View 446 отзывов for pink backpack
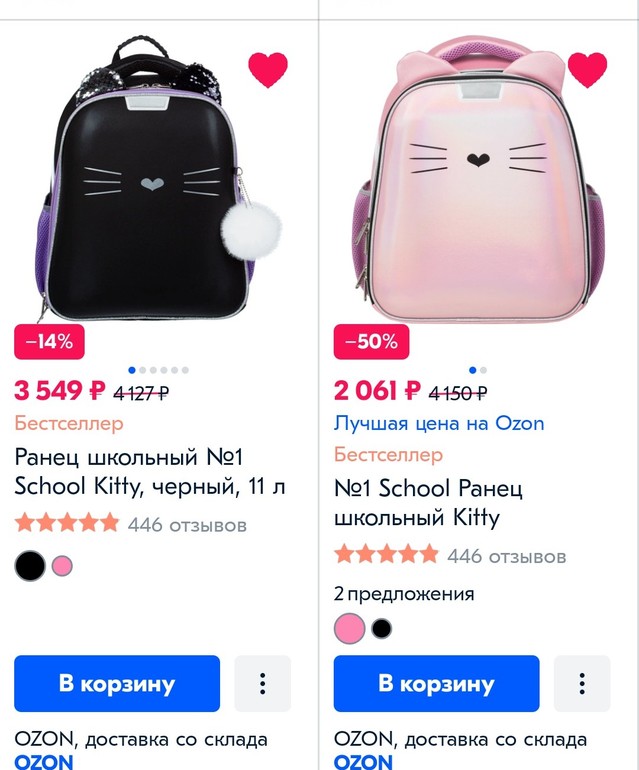The width and height of the screenshot is (639, 770). pyautogui.click(x=506, y=555)
